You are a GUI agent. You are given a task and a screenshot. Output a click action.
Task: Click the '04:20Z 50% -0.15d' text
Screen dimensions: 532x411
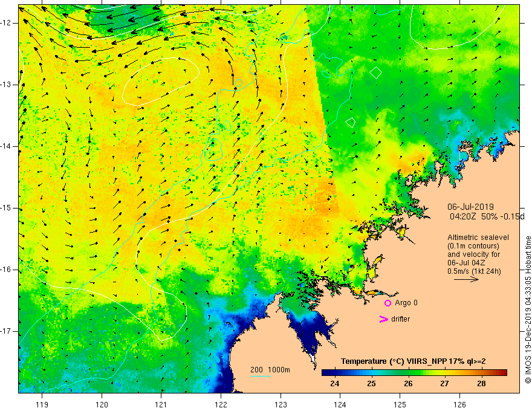tap(487, 216)
